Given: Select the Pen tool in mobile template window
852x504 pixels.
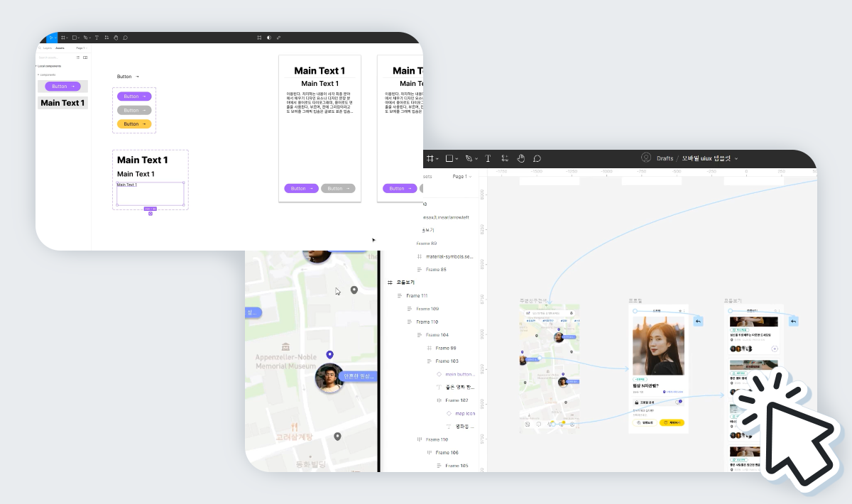Looking at the screenshot, I should (x=470, y=158).
